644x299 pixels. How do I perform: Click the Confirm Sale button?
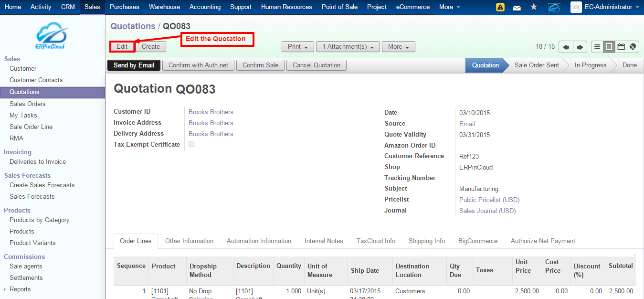[260, 65]
